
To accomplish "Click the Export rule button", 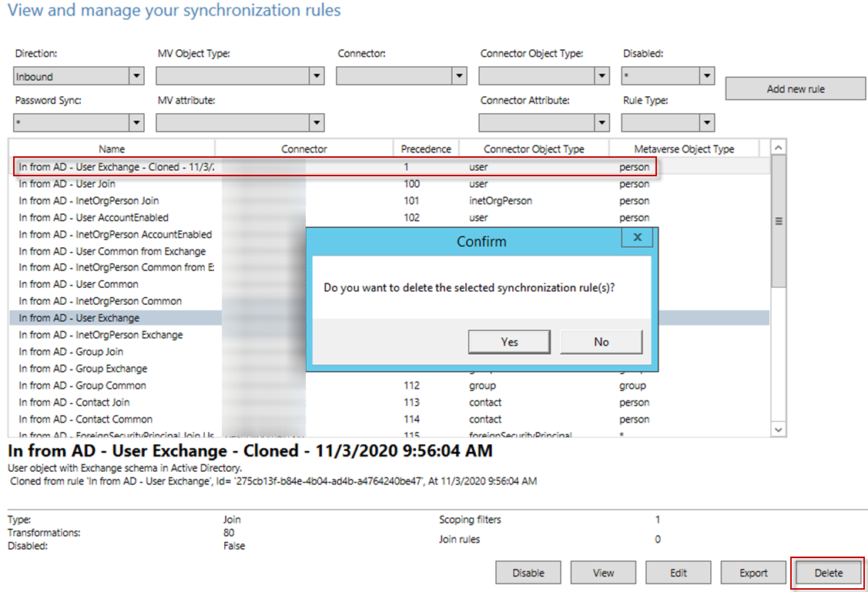I will pyautogui.click(x=752, y=572).
